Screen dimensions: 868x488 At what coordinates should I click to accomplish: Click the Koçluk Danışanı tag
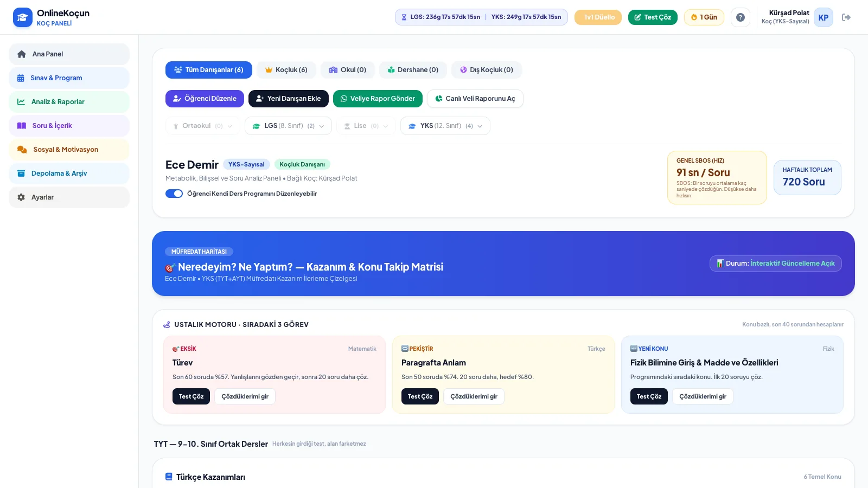(302, 164)
